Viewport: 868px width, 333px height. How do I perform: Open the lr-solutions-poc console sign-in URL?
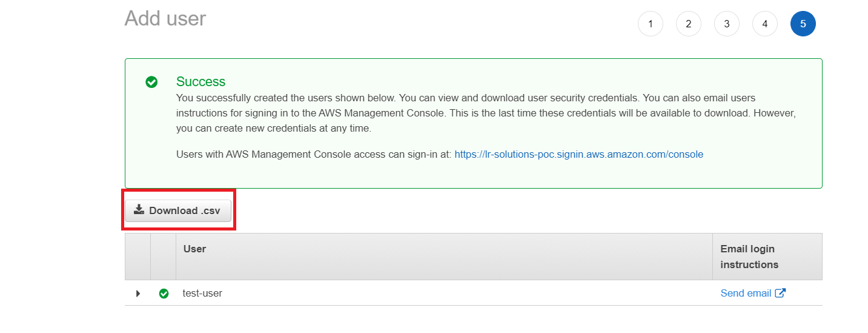[578, 154]
